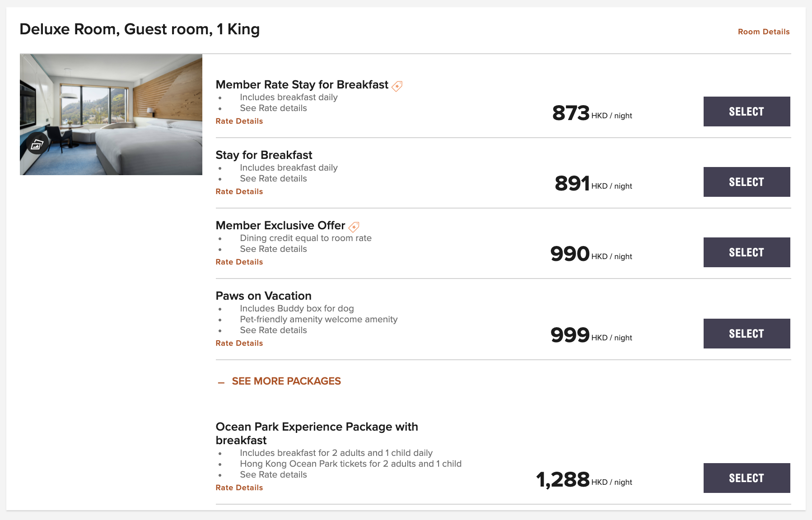The height and width of the screenshot is (520, 812).
Task: Open Room Details link
Action: coord(763,32)
